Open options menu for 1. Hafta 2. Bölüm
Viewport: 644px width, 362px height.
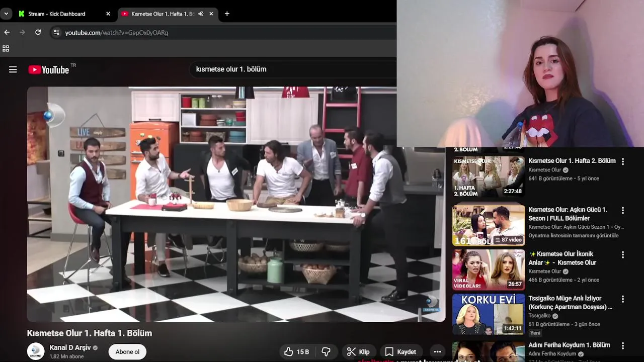tap(622, 162)
